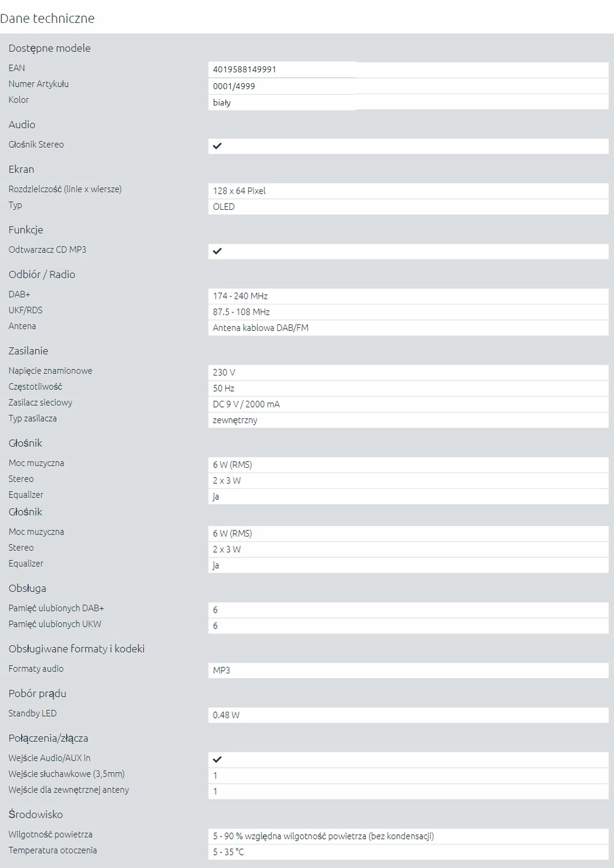Click the article number 0001/4999
The width and height of the screenshot is (614, 868).
click(234, 86)
